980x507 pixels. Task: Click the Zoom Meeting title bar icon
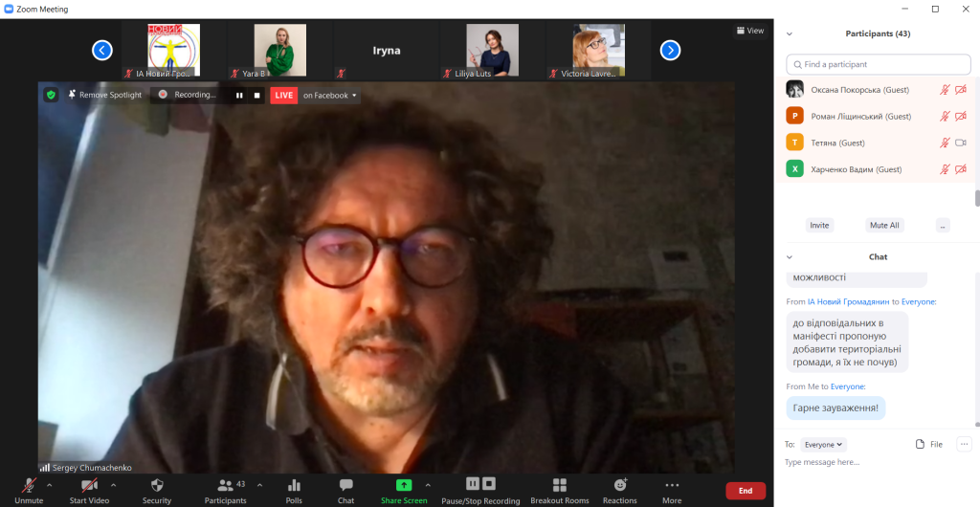pos(9,9)
